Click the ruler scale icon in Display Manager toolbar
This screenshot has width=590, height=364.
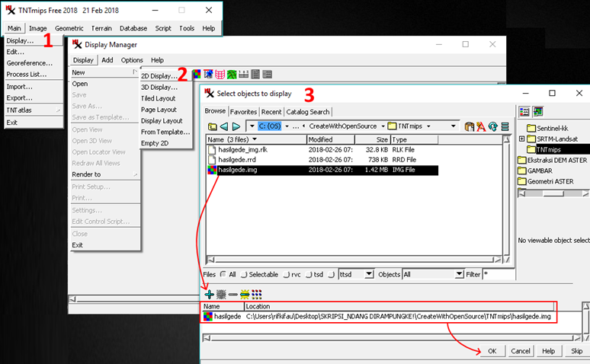243,74
